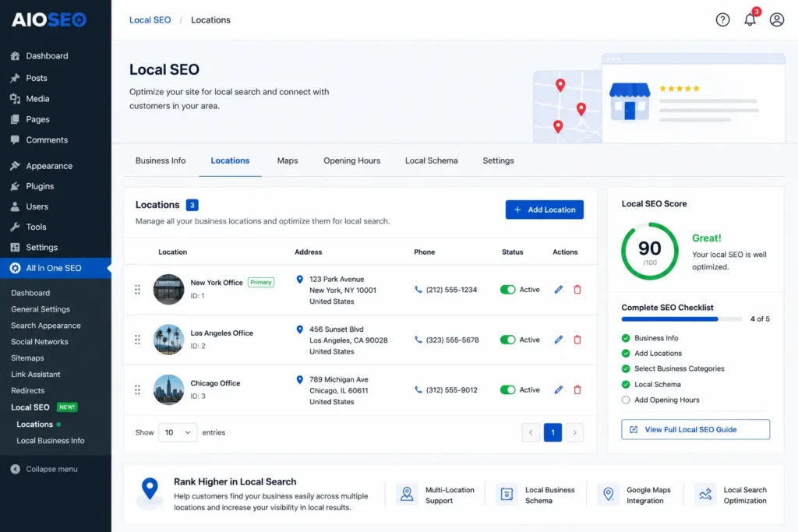Switch to the Opening Hours tab

click(x=351, y=160)
